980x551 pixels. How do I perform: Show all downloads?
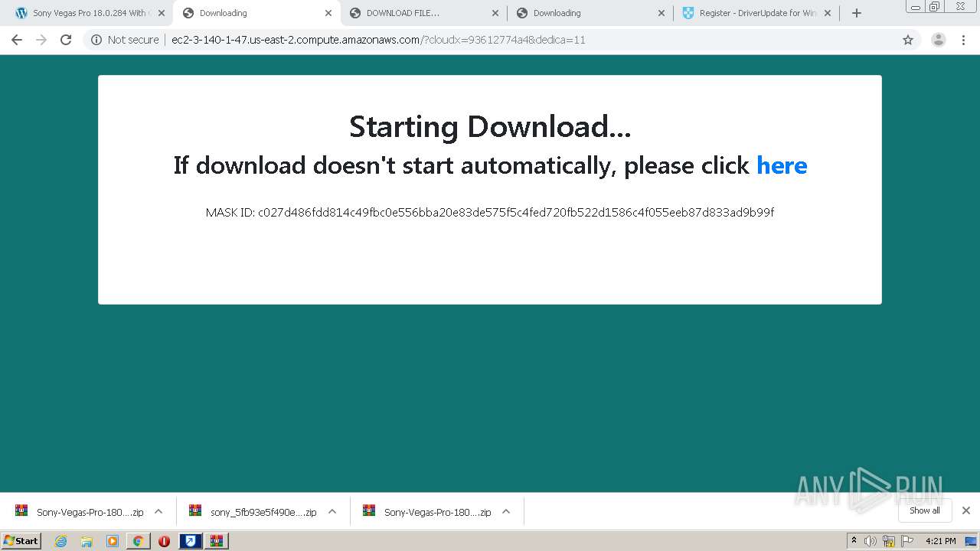(925, 510)
